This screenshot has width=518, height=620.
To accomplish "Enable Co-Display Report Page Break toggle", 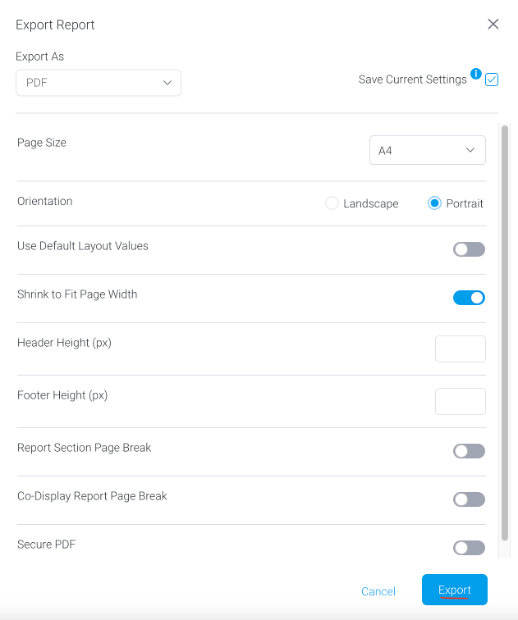I will point(469,499).
